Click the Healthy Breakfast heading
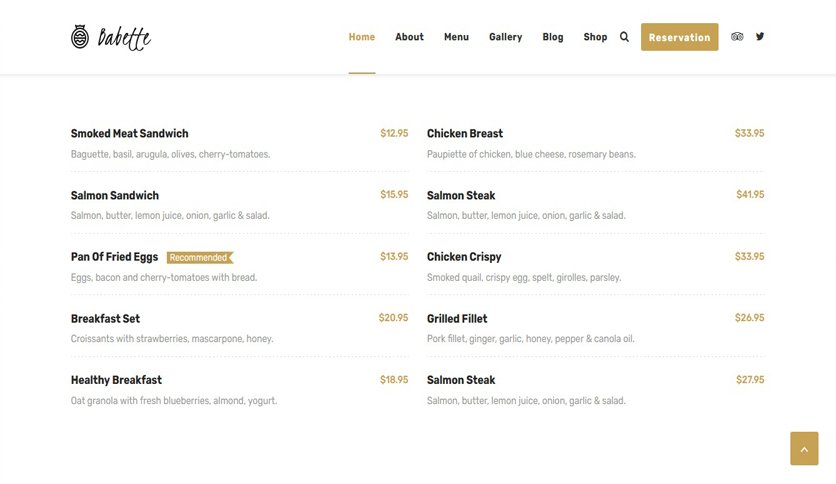 (116, 380)
